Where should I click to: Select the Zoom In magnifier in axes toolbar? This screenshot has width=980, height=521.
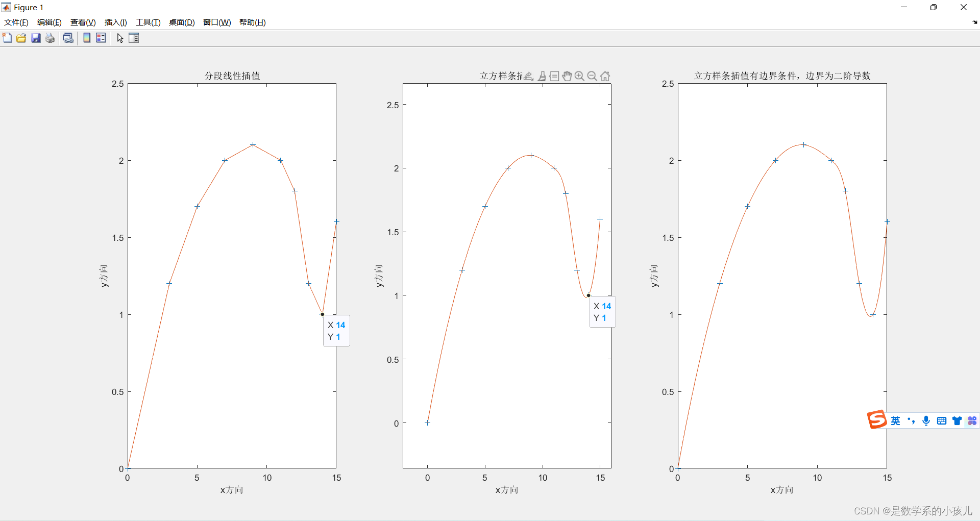coord(579,76)
